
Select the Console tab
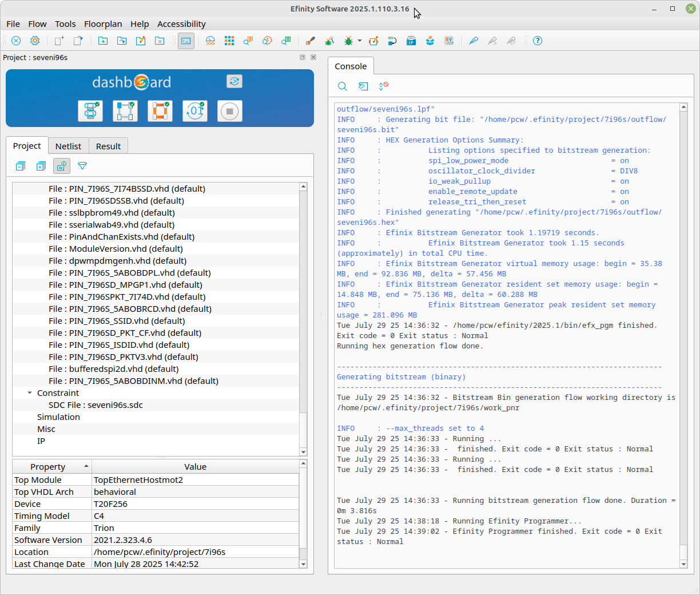pos(351,66)
